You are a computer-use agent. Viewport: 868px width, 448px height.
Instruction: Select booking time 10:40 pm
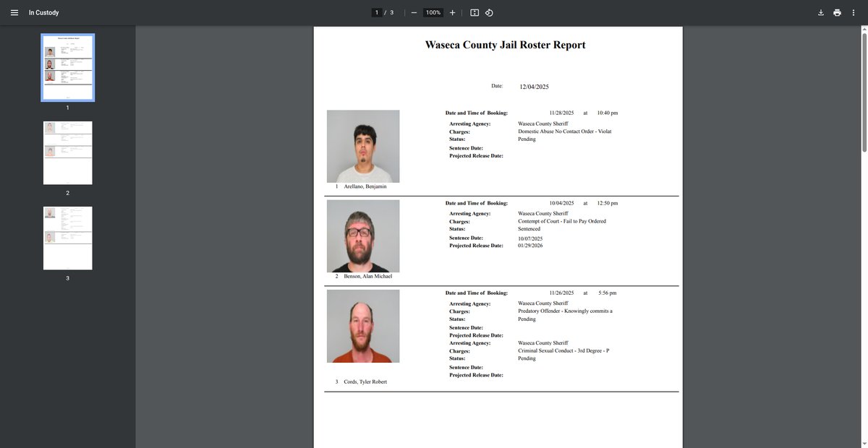tap(608, 113)
